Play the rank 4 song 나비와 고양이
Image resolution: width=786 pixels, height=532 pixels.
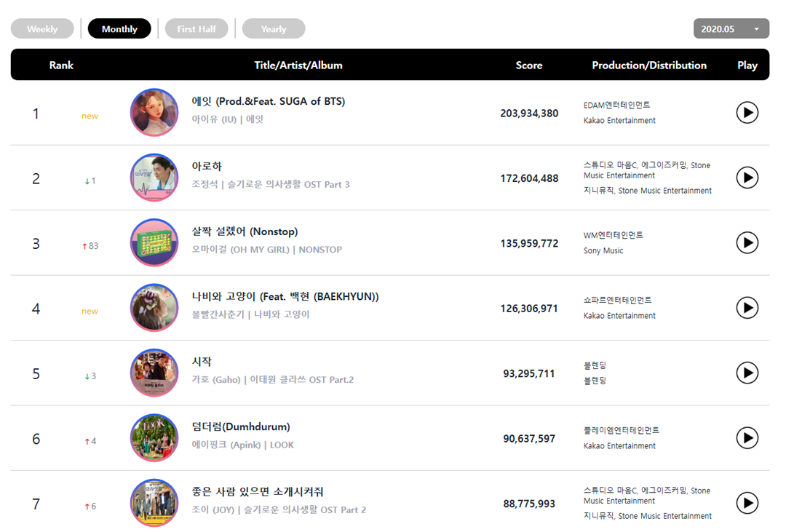tap(747, 308)
